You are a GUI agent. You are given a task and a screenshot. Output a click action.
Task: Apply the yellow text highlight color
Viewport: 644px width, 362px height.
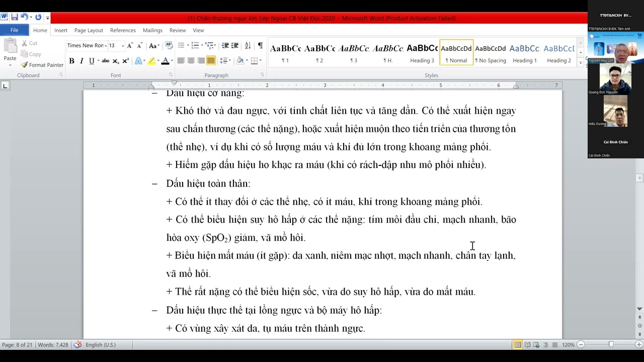151,61
